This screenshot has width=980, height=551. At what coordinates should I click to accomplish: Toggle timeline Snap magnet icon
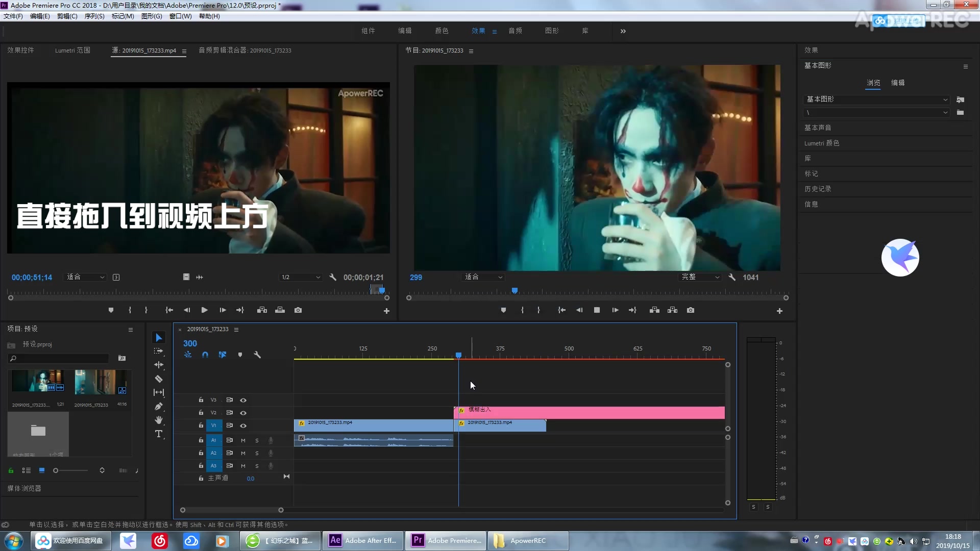(205, 355)
